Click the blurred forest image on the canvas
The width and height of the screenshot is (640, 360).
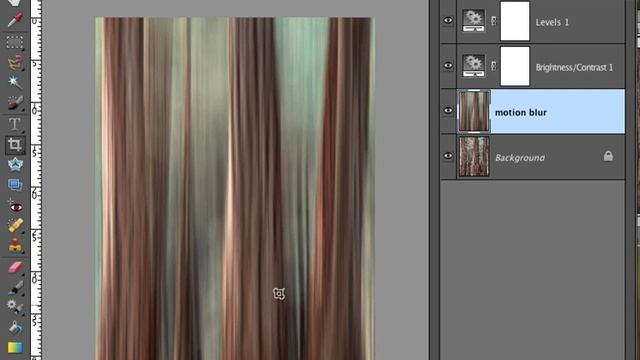235,189
